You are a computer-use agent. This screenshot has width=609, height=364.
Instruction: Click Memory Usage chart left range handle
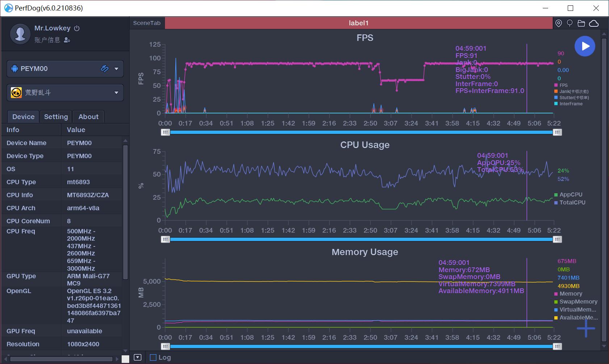pos(165,347)
